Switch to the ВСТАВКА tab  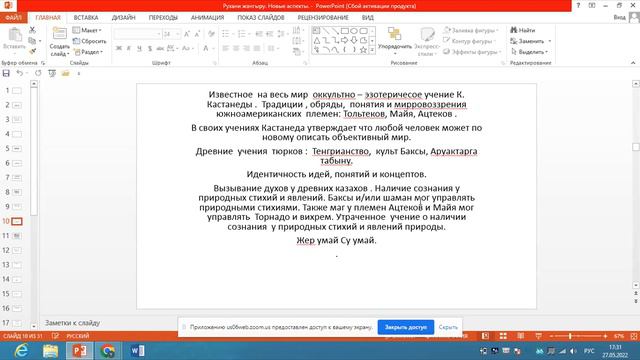point(86,18)
